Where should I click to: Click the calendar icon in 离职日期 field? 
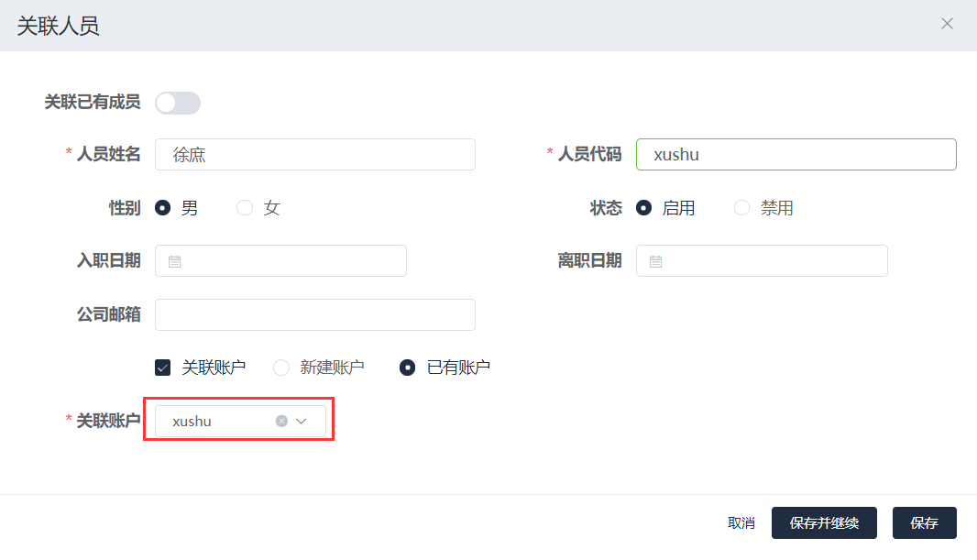click(x=655, y=261)
